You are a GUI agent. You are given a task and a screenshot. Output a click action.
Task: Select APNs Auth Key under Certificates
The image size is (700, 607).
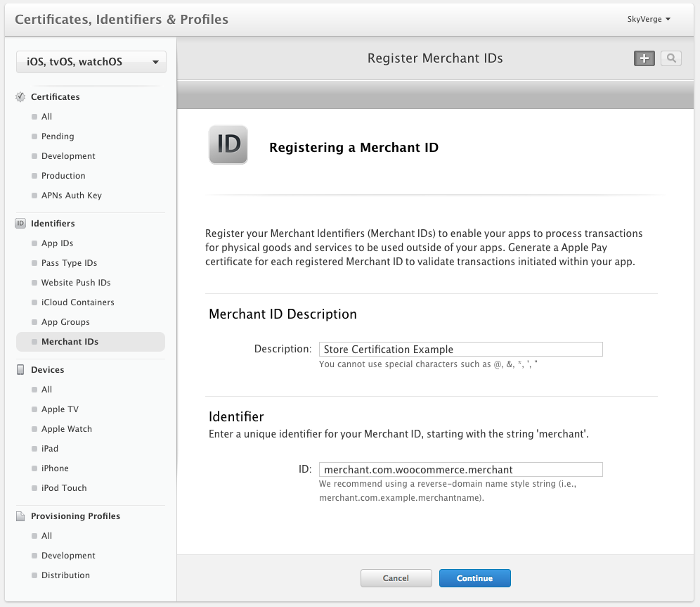[71, 196]
